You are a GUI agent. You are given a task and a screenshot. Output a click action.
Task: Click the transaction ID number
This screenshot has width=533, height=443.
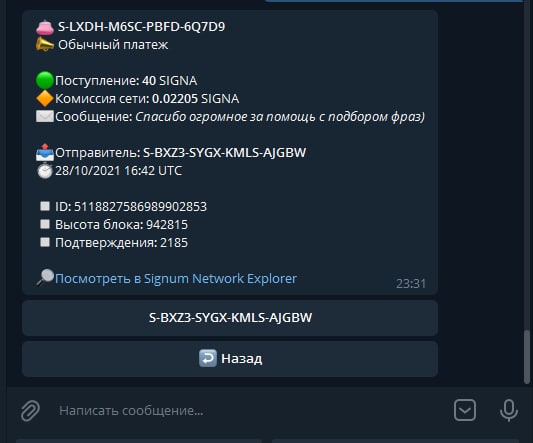point(140,207)
